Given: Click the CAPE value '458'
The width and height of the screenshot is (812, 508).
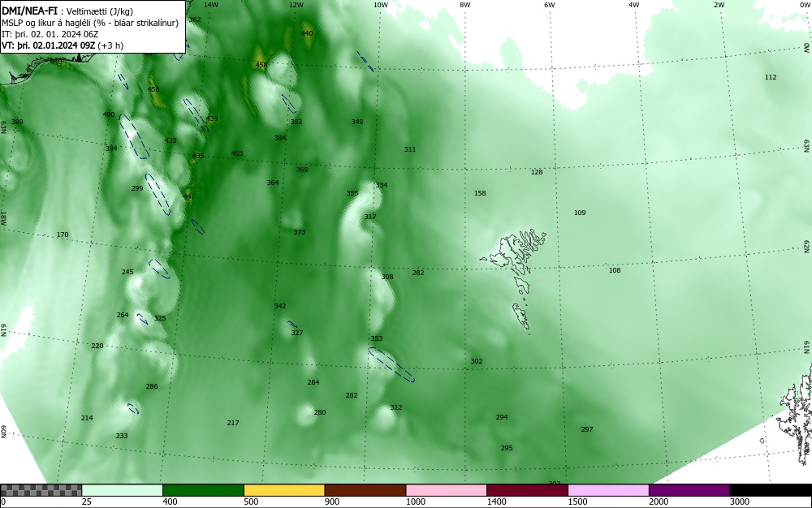Looking at the screenshot, I should click(x=261, y=65).
